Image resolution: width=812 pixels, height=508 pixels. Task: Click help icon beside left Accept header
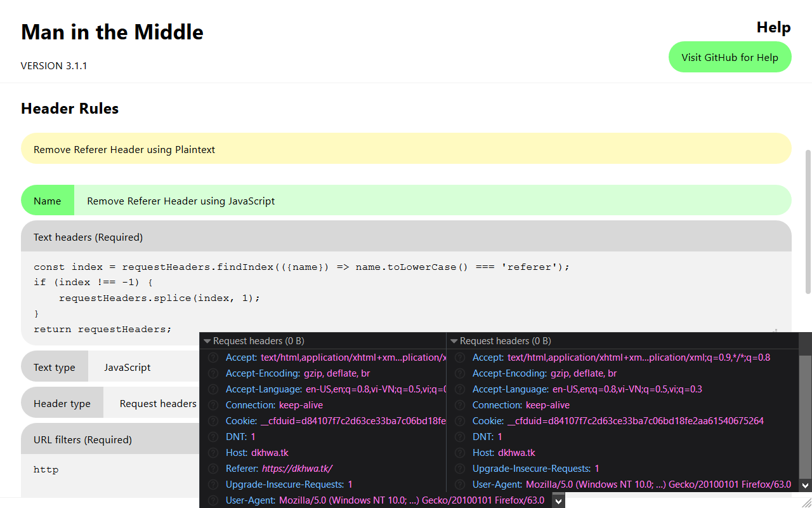tap(213, 358)
